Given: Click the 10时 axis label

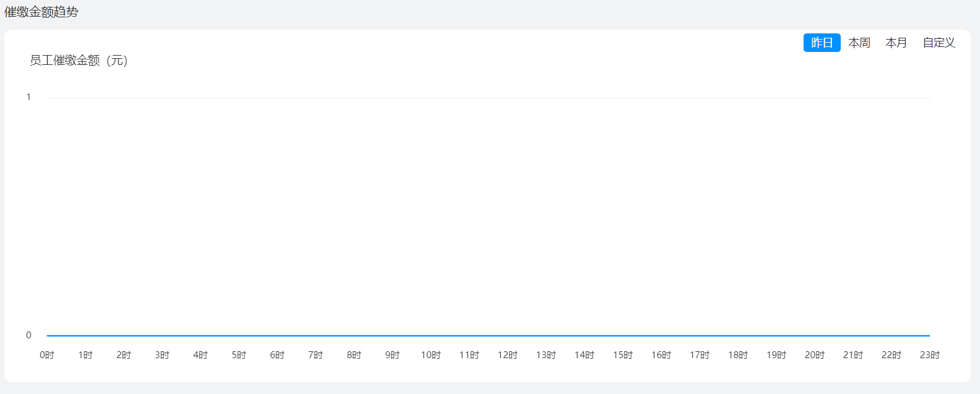Looking at the screenshot, I should [x=431, y=355].
